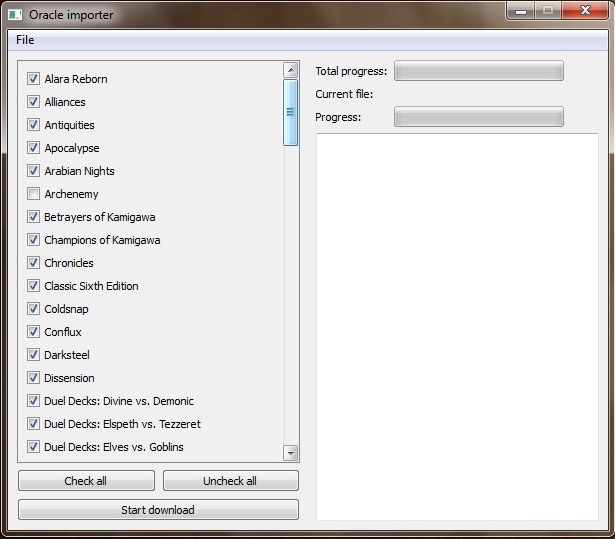
Task: Toggle Classic Sixth Edition checkbox
Action: [33, 286]
